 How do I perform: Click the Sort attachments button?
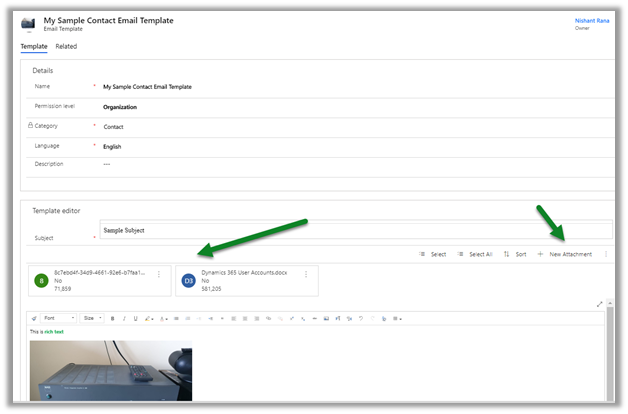pyautogui.click(x=515, y=254)
